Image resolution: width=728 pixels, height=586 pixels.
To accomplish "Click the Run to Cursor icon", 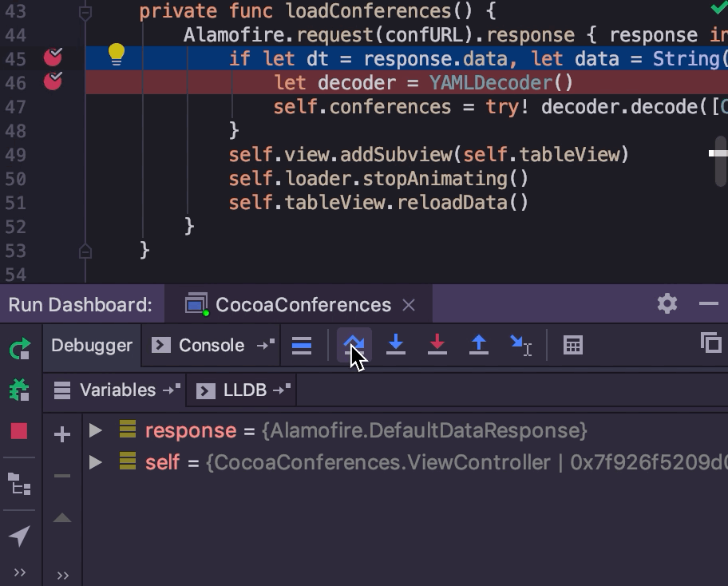I will (520, 345).
